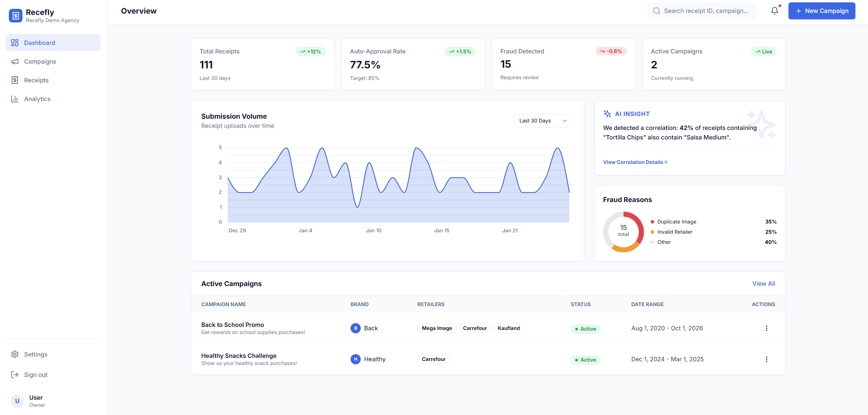Click the notification bell icon
The height and width of the screenshot is (415, 868).
click(x=774, y=11)
